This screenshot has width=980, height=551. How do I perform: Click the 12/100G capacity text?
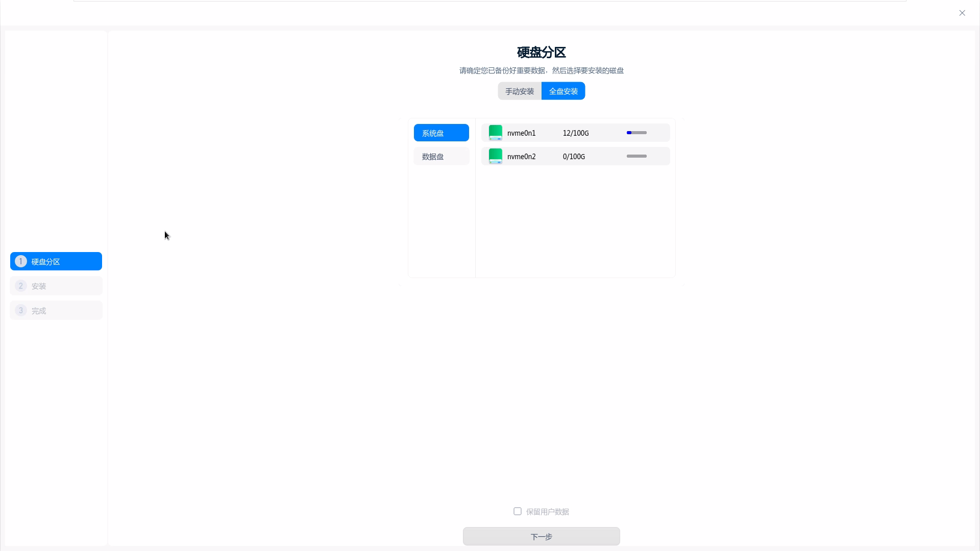[x=576, y=133]
